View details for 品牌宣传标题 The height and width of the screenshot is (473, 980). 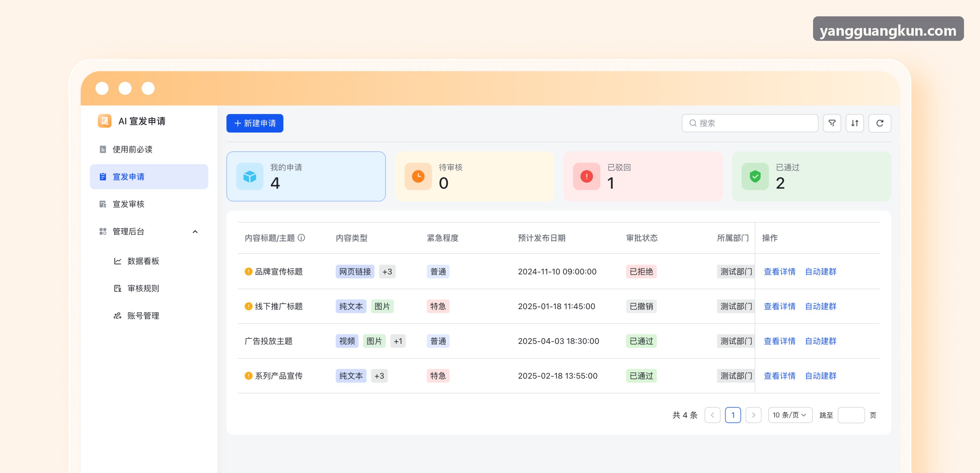pos(779,272)
